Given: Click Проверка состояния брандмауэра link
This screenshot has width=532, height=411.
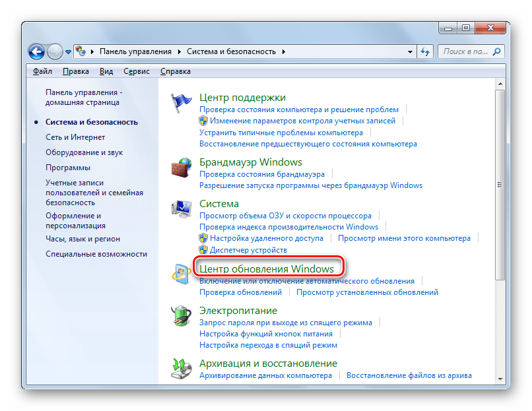Looking at the screenshot, I should (x=262, y=174).
